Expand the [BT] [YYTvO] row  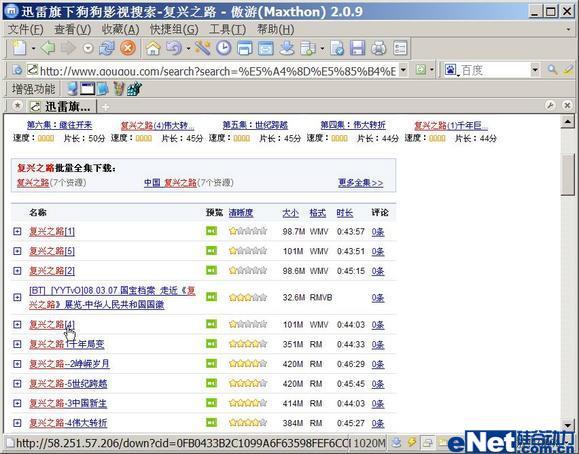point(17,297)
